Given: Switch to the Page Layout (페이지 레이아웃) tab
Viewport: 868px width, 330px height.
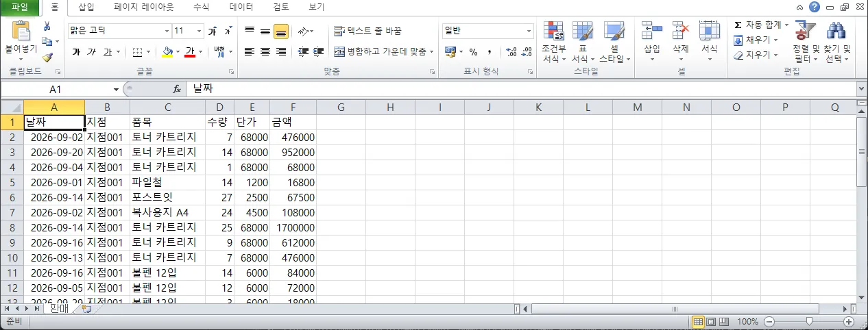Looking at the screenshot, I should [144, 8].
